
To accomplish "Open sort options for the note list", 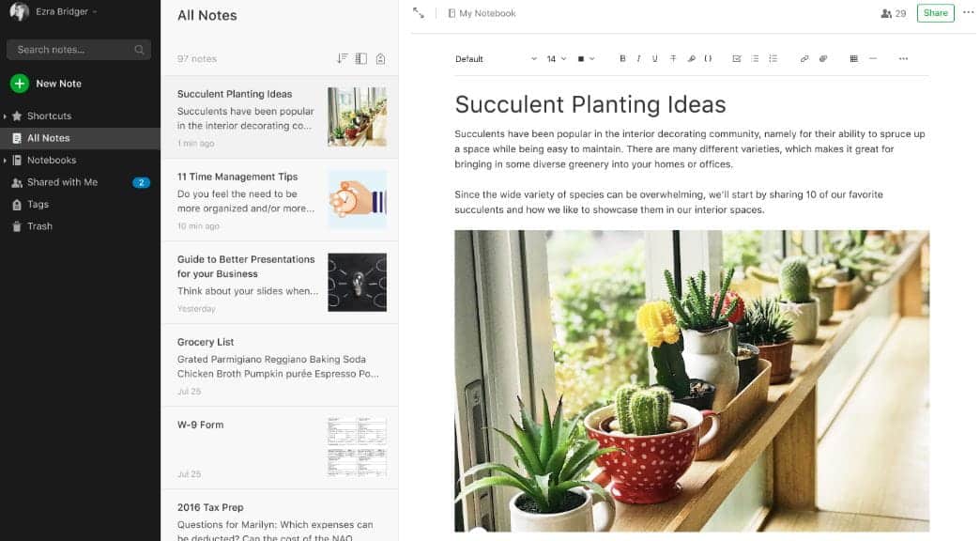I will click(x=343, y=57).
